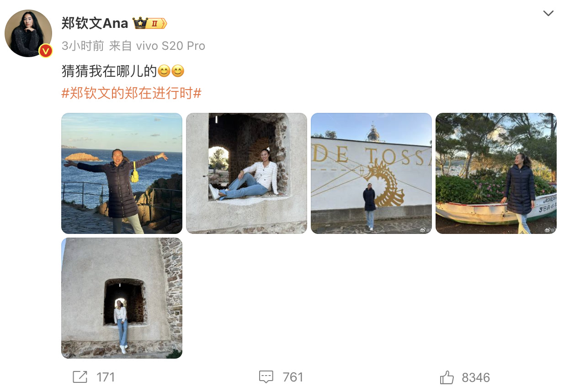Open the photo beside the white boat
Screen dimensions: 564x392
pos(496,174)
